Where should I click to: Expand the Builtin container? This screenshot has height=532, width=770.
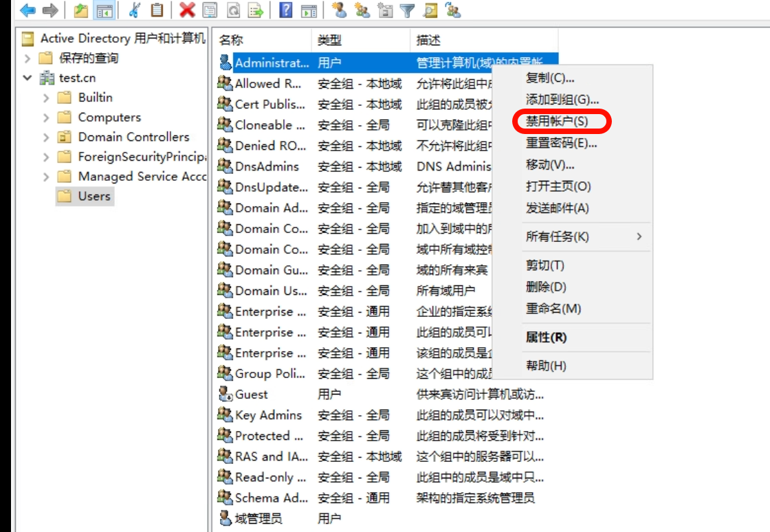pyautogui.click(x=46, y=98)
